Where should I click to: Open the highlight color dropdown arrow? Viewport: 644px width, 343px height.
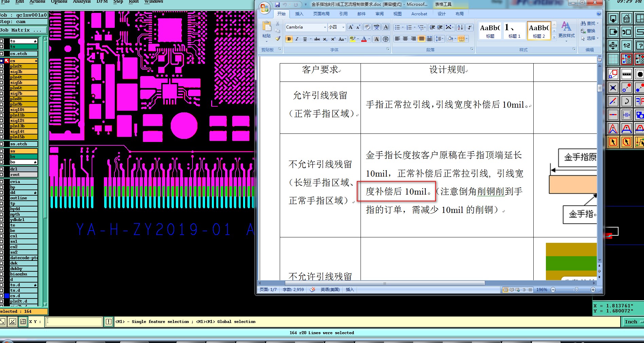click(x=358, y=39)
